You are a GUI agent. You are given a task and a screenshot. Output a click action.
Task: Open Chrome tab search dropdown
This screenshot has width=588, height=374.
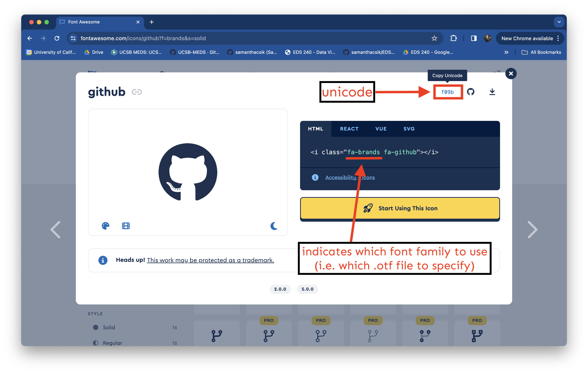coord(559,22)
